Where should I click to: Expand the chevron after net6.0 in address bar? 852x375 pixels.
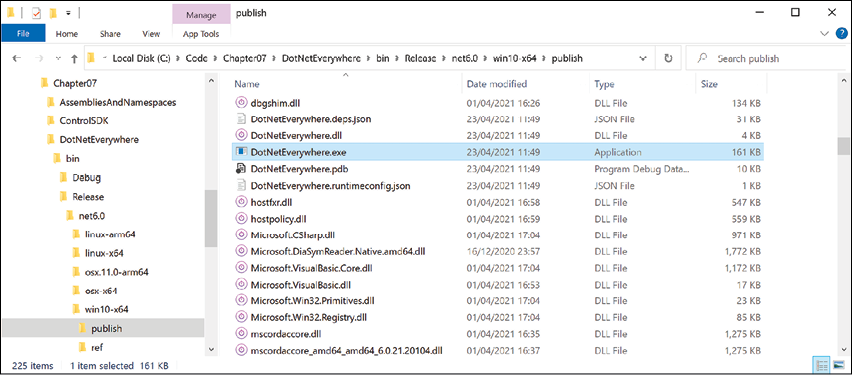(x=485, y=58)
